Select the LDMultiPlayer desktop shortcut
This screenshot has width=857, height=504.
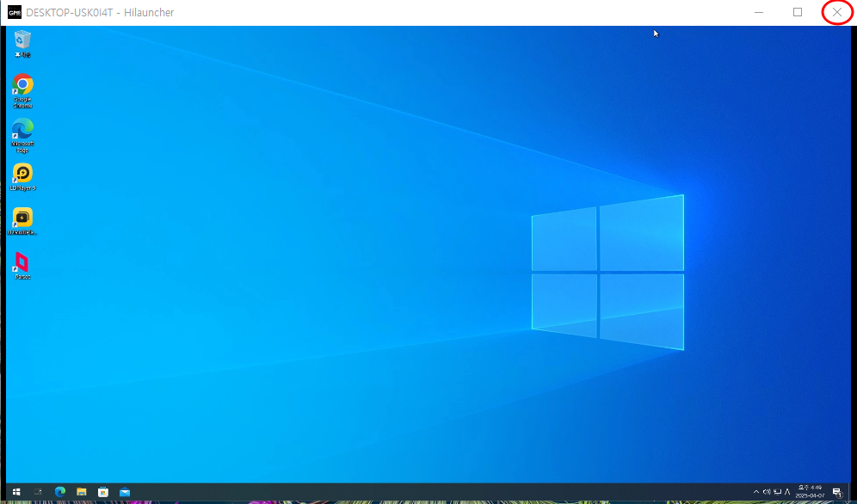(x=22, y=221)
